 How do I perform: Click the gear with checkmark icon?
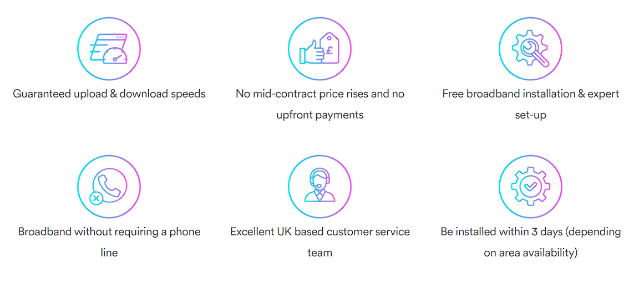coord(530,187)
